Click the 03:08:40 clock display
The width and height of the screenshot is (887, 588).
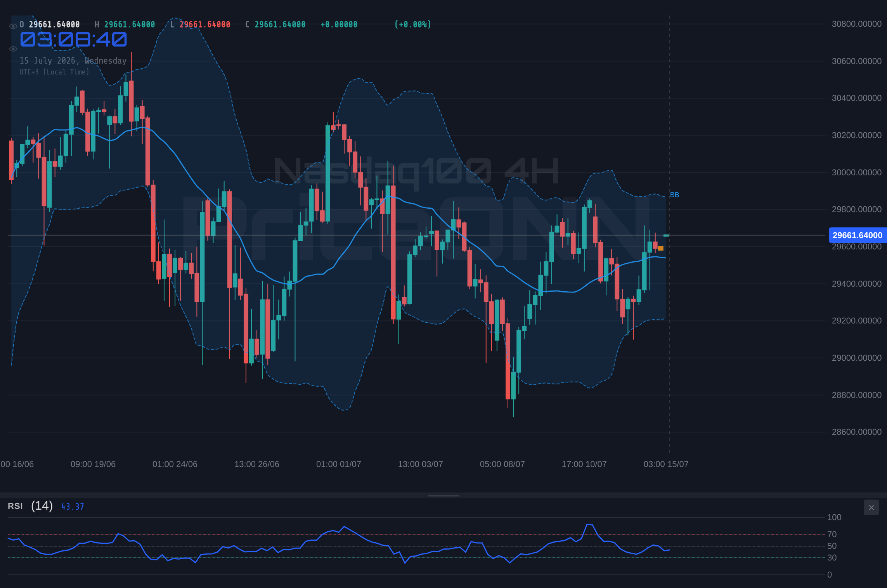click(x=73, y=40)
